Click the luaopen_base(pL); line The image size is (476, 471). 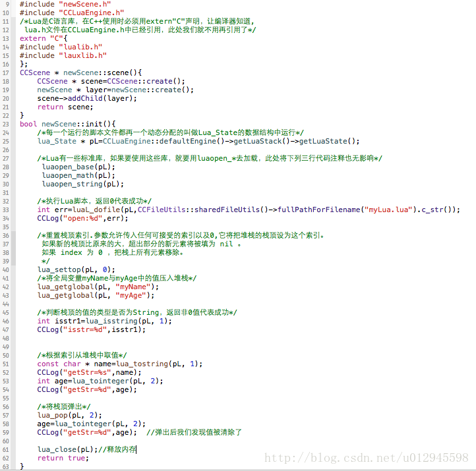point(78,167)
